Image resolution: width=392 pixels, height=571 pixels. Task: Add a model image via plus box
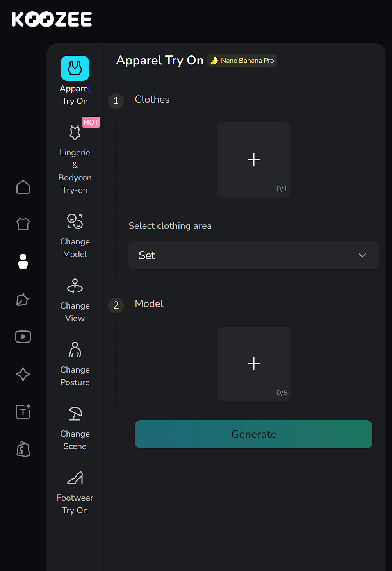[x=254, y=364]
